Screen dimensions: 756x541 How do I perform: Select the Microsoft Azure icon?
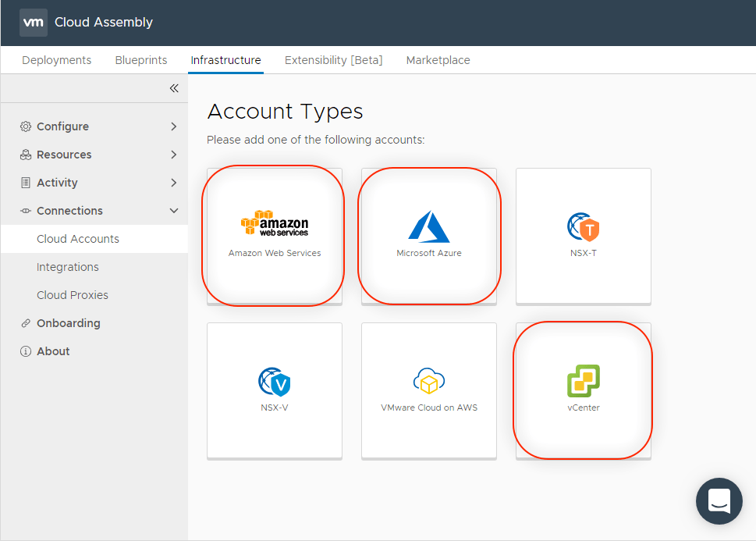coord(428,226)
